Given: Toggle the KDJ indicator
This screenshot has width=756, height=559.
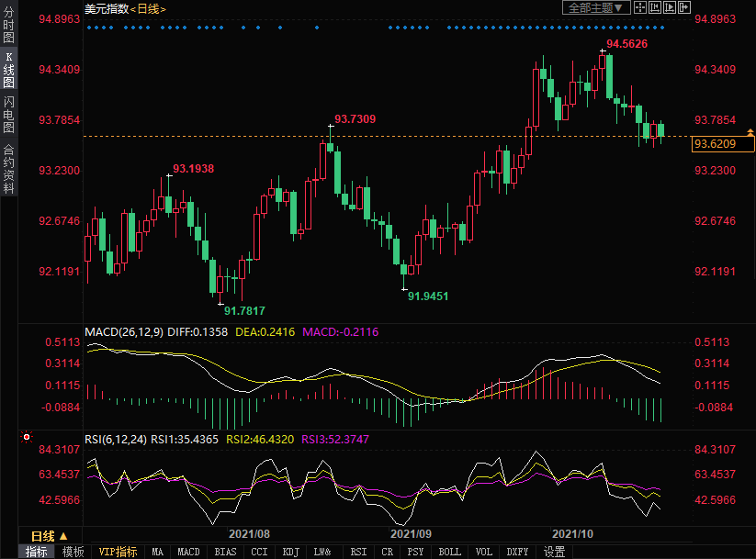Looking at the screenshot, I should (x=291, y=552).
